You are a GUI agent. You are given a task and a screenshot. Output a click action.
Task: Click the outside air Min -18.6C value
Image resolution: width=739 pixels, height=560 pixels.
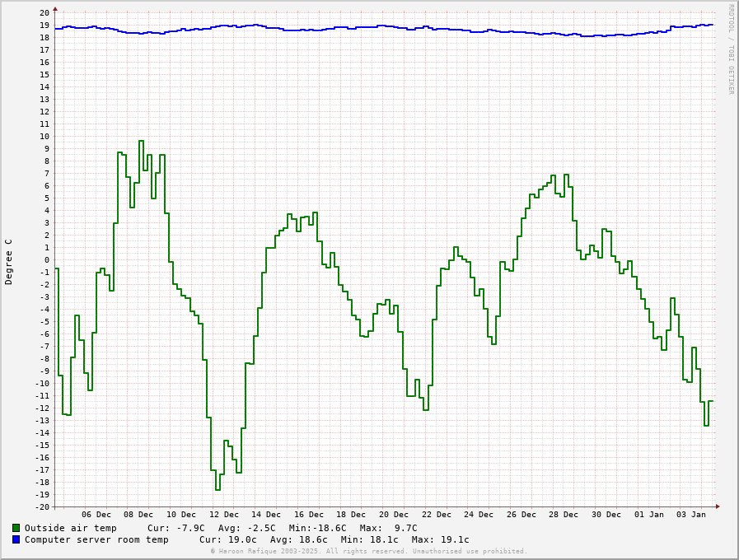[318, 528]
